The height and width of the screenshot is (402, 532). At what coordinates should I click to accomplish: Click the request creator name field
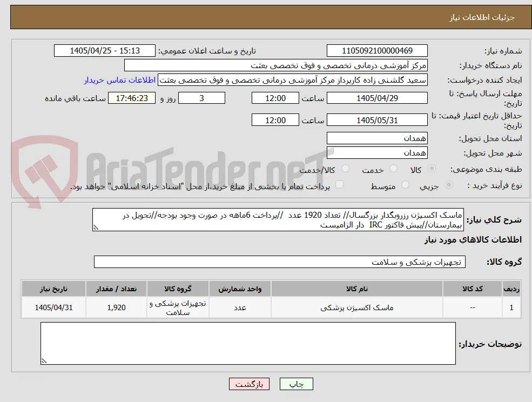click(292, 80)
